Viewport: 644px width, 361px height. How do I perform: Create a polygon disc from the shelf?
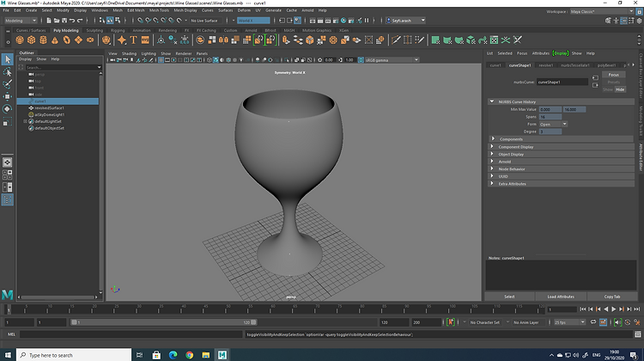90,40
